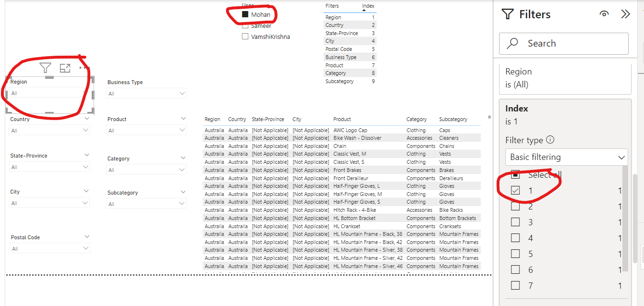Sort data table by Region column header
The height and width of the screenshot is (306, 644).
[x=212, y=119]
